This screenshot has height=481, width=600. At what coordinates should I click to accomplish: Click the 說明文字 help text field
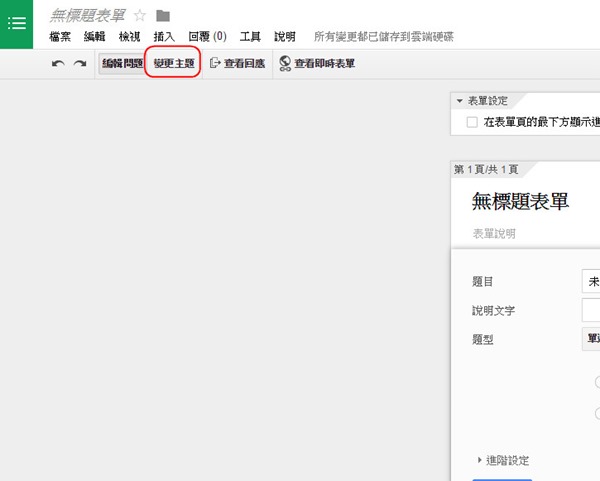[x=591, y=310]
